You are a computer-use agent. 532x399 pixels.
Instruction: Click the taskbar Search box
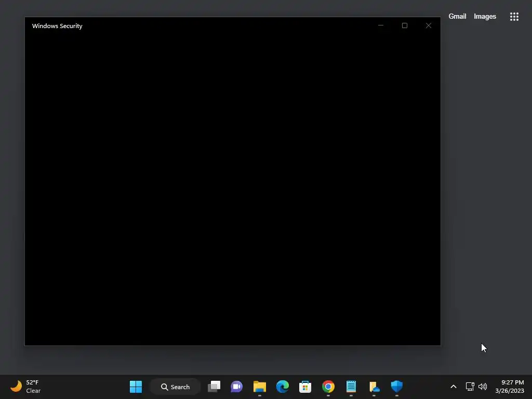tap(175, 387)
